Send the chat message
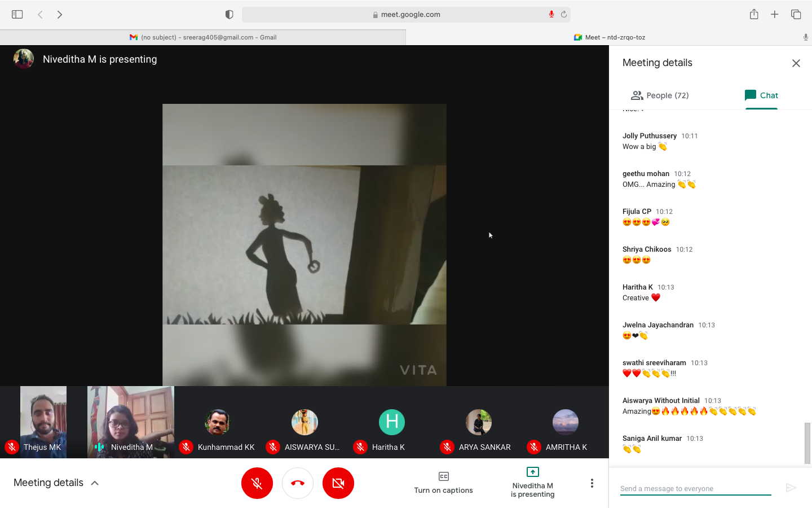Viewport: 812px width, 508px height. click(791, 488)
